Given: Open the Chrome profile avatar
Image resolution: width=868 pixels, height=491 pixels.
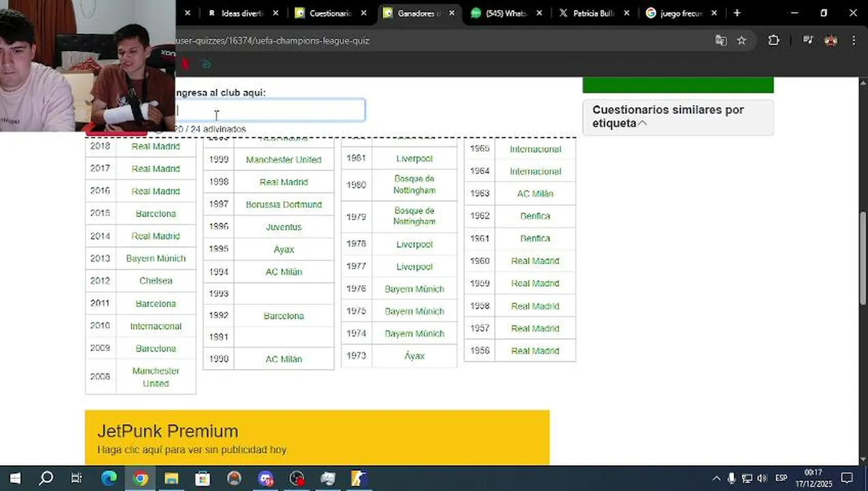Looking at the screenshot, I should point(830,40).
